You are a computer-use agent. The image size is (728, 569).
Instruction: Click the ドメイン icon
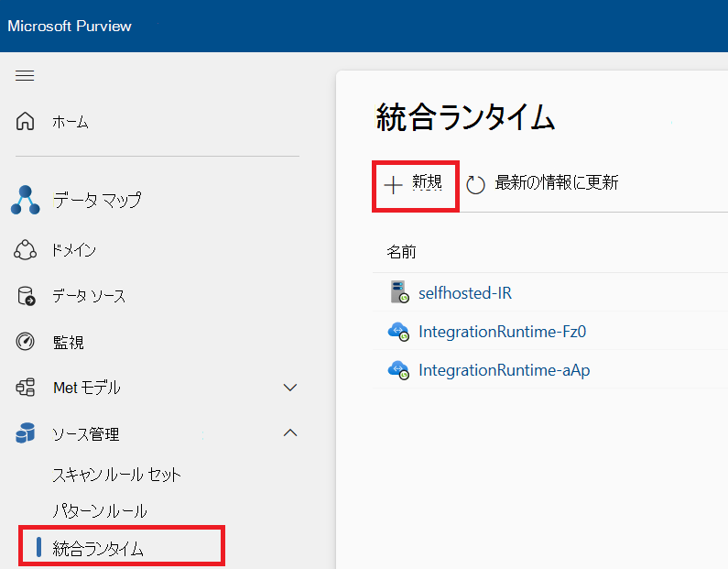click(x=25, y=250)
